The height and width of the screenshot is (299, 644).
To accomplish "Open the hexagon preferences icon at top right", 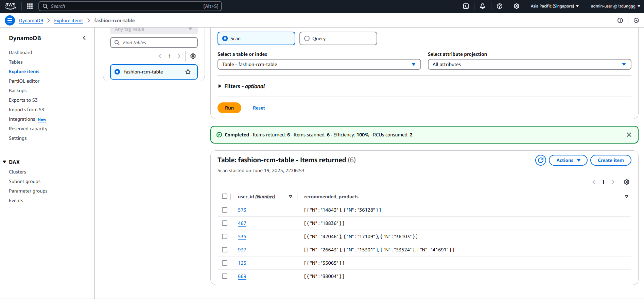I will 636,20.
